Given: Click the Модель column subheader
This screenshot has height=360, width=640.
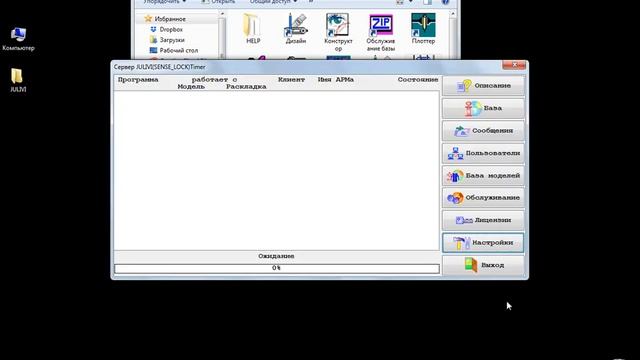Looking at the screenshot, I should [x=191, y=87].
